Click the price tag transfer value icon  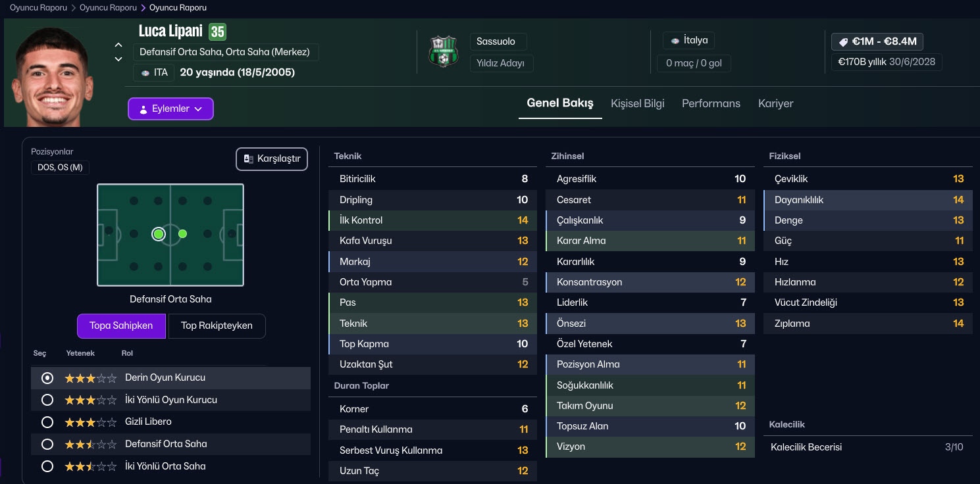(x=842, y=41)
